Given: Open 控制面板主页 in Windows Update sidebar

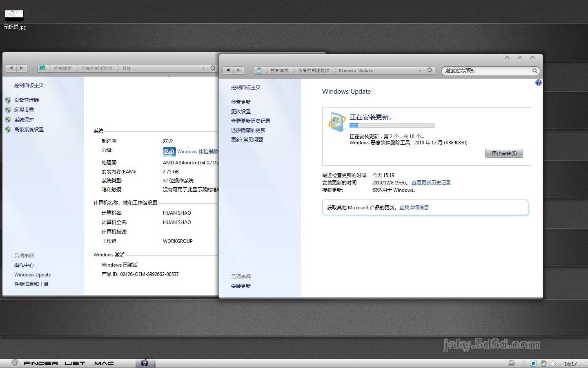Looking at the screenshot, I should pyautogui.click(x=246, y=88).
